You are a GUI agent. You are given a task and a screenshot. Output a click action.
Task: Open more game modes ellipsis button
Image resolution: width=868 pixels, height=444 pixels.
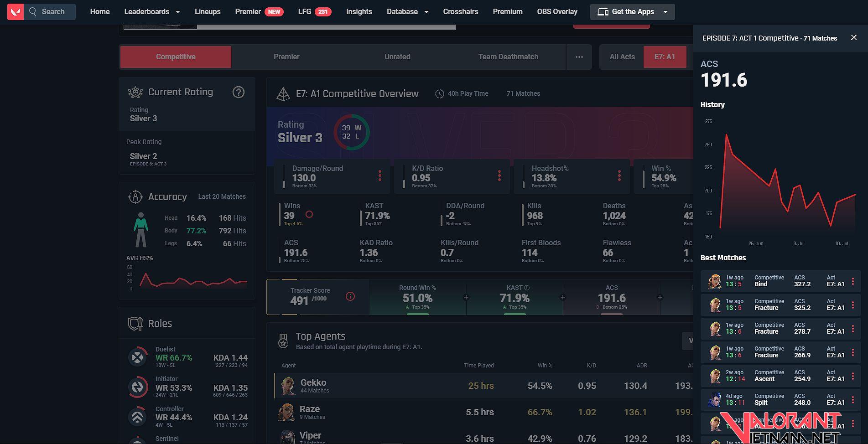(579, 57)
